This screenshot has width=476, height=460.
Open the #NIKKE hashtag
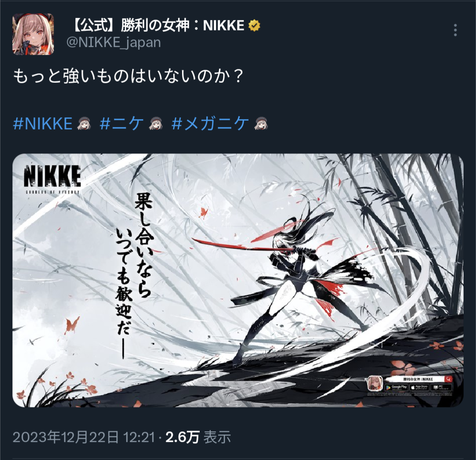click(x=43, y=123)
